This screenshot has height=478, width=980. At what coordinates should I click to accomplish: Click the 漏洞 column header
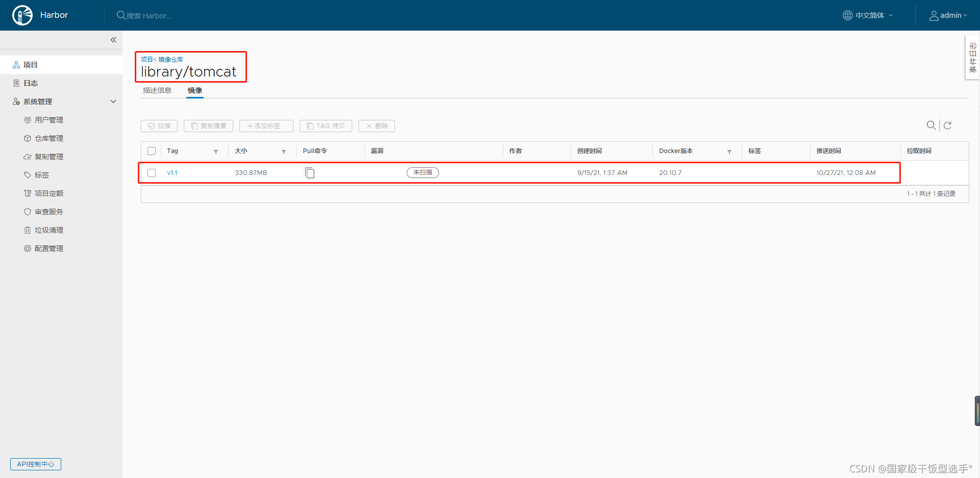(x=377, y=151)
